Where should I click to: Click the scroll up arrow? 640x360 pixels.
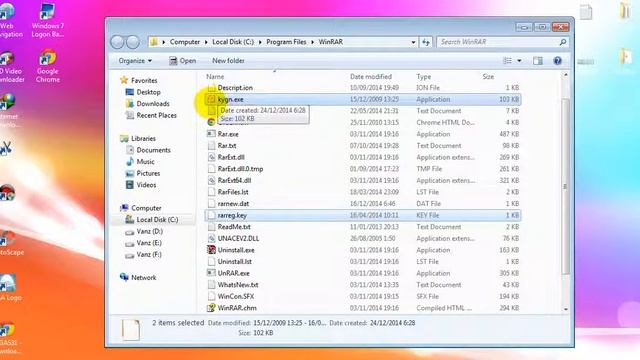(566, 75)
